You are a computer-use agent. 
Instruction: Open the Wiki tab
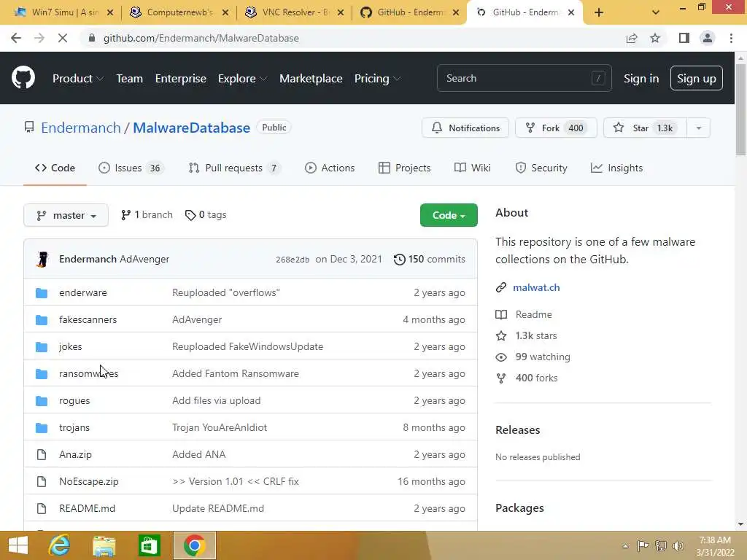coord(473,168)
